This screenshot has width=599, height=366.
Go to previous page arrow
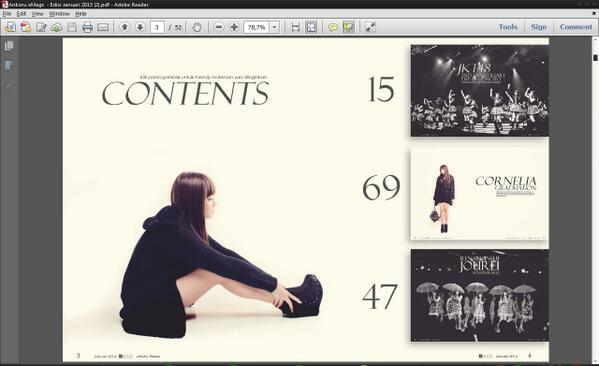click(x=125, y=27)
